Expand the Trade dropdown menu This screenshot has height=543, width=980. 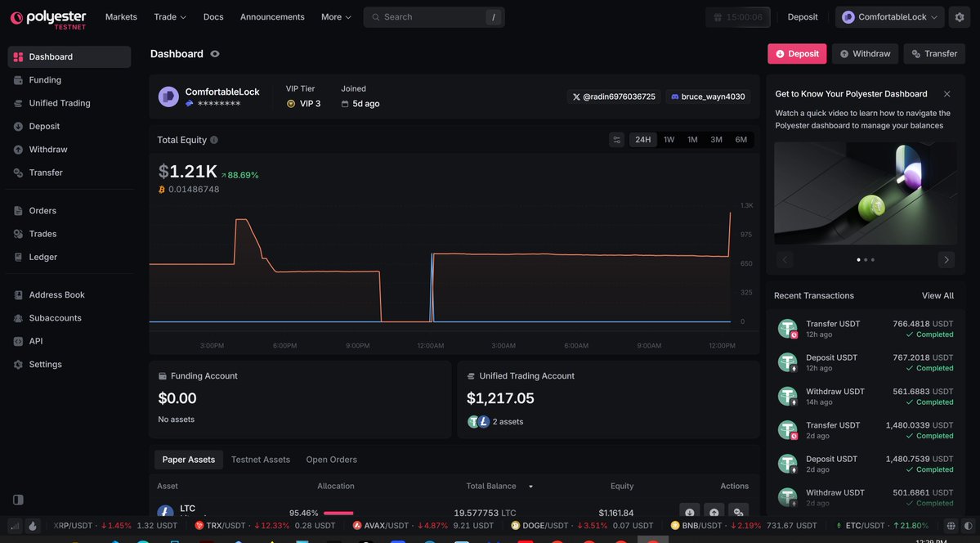(170, 17)
